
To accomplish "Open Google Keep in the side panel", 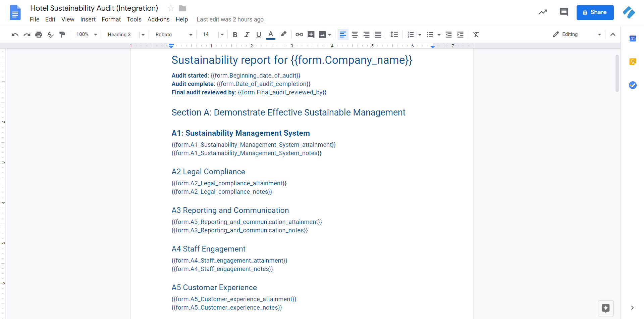I will coord(633,61).
